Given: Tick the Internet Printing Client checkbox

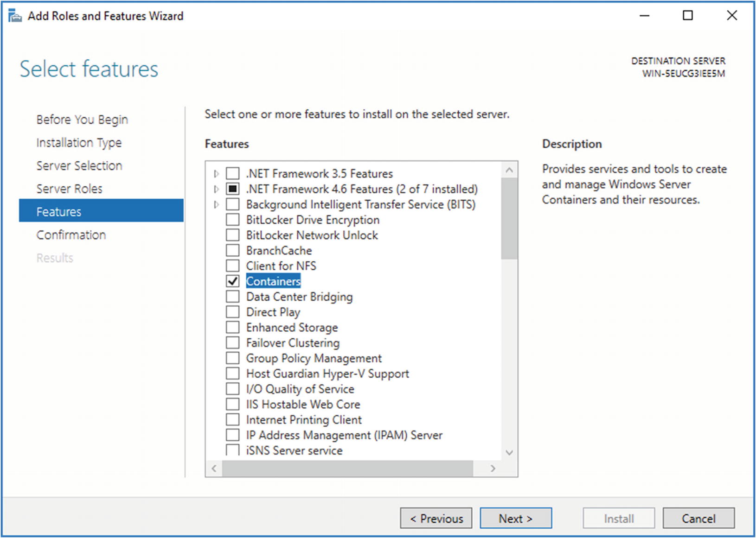Looking at the screenshot, I should point(232,420).
